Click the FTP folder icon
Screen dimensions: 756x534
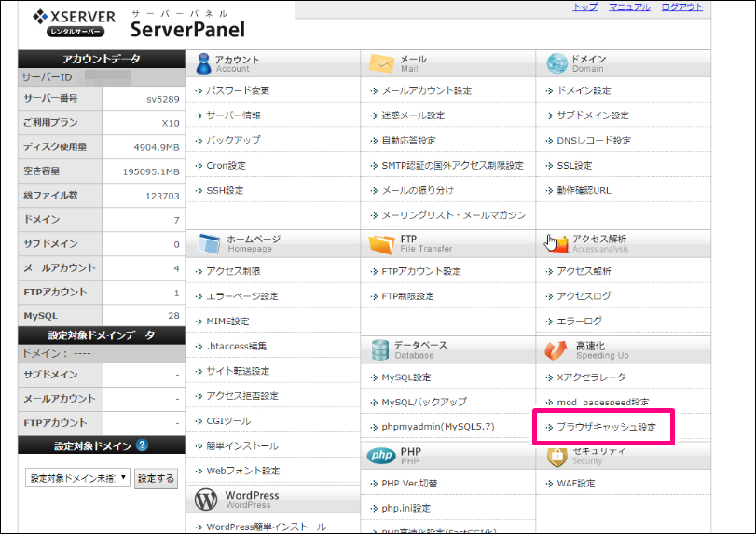[381, 244]
